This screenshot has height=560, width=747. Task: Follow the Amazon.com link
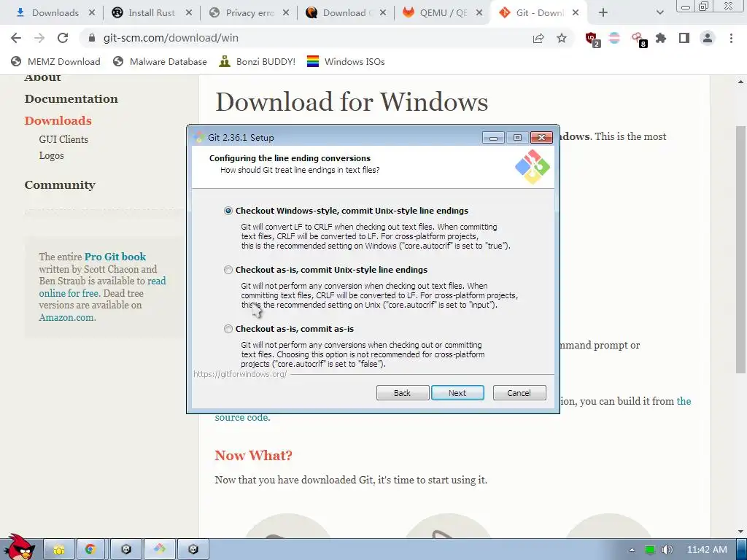67,317
